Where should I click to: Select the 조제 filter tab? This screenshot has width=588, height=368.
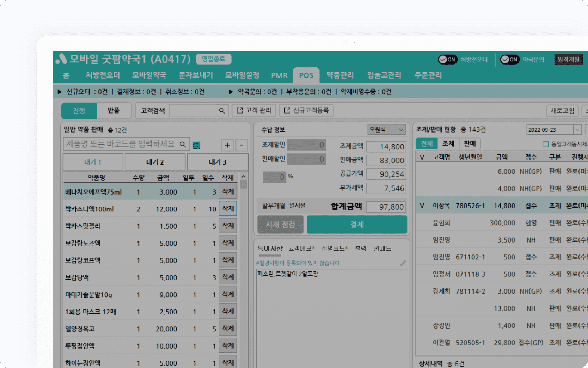448,143
